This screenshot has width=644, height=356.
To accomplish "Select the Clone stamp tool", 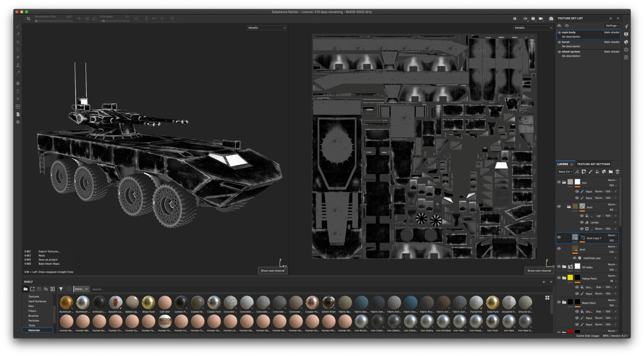I will click(x=18, y=65).
